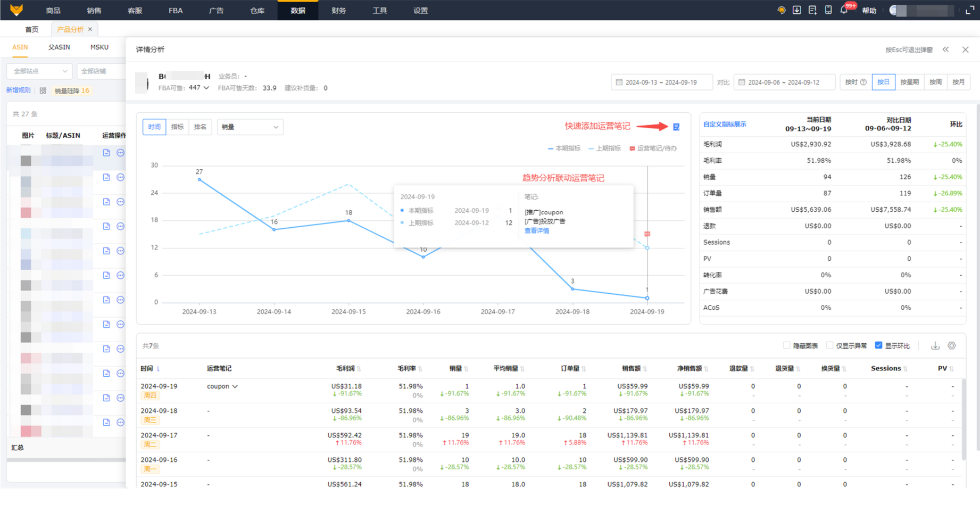Viewport: 980px width, 513px height.
Task: Collapse panel with double-chevron icon
Action: [x=945, y=49]
